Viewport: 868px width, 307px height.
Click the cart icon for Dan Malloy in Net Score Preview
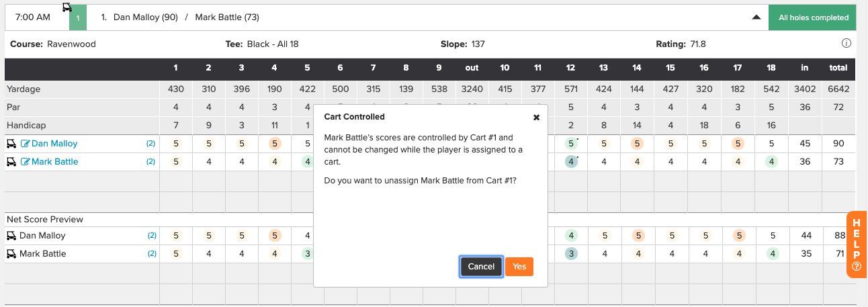(11, 236)
